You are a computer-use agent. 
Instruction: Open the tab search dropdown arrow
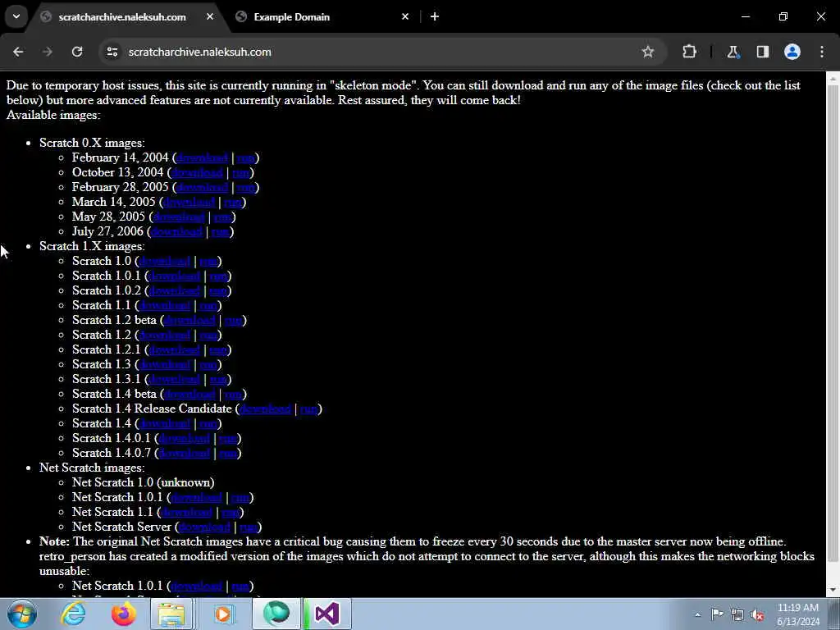coord(16,16)
